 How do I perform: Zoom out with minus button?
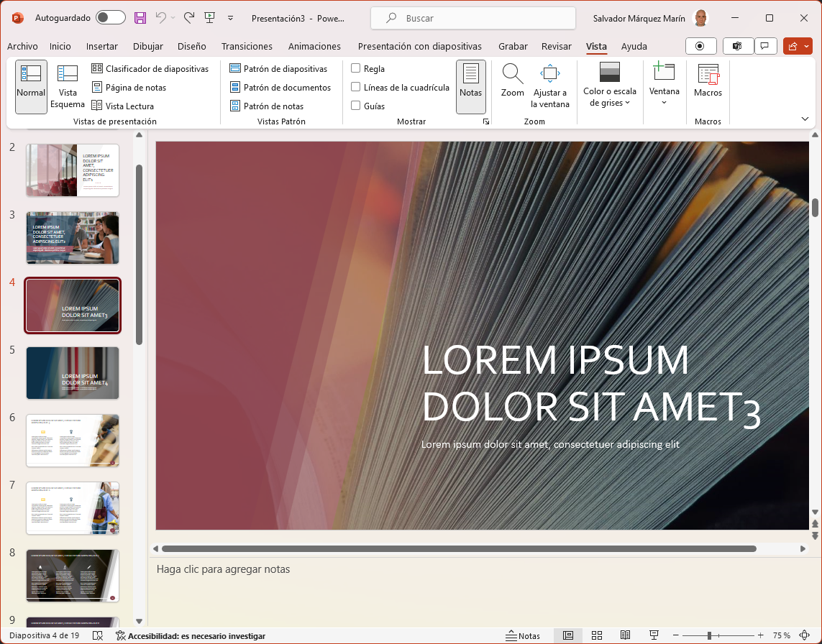coord(676,635)
